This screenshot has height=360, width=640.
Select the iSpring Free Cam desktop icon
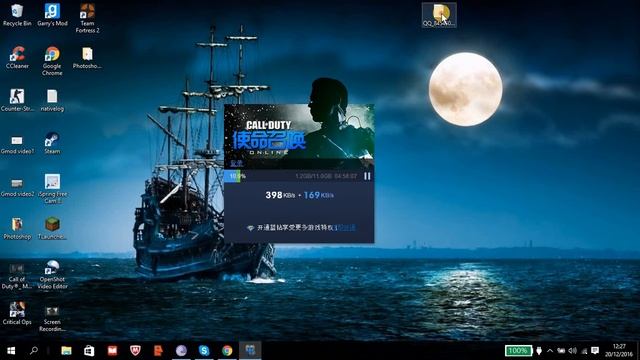point(52,189)
